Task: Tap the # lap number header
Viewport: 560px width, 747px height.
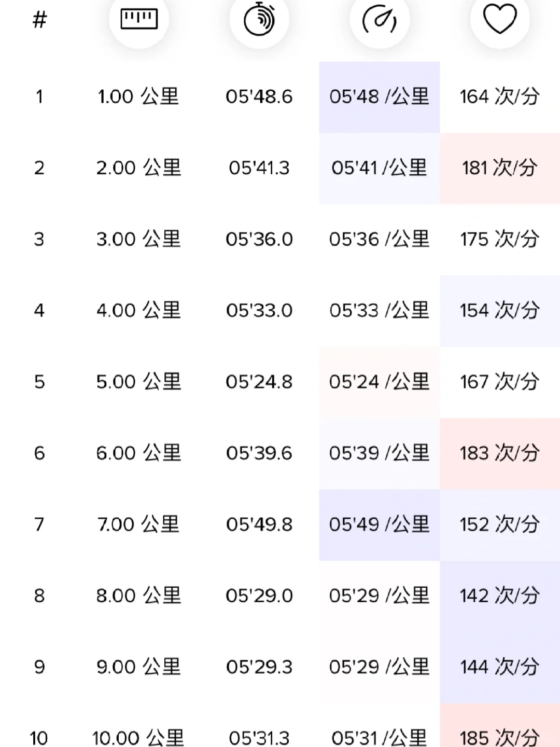Action: click(x=39, y=20)
